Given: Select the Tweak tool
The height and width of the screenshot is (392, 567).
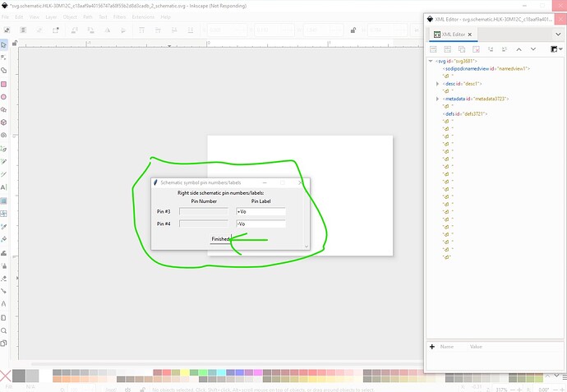Looking at the screenshot, I should (x=3, y=253).
